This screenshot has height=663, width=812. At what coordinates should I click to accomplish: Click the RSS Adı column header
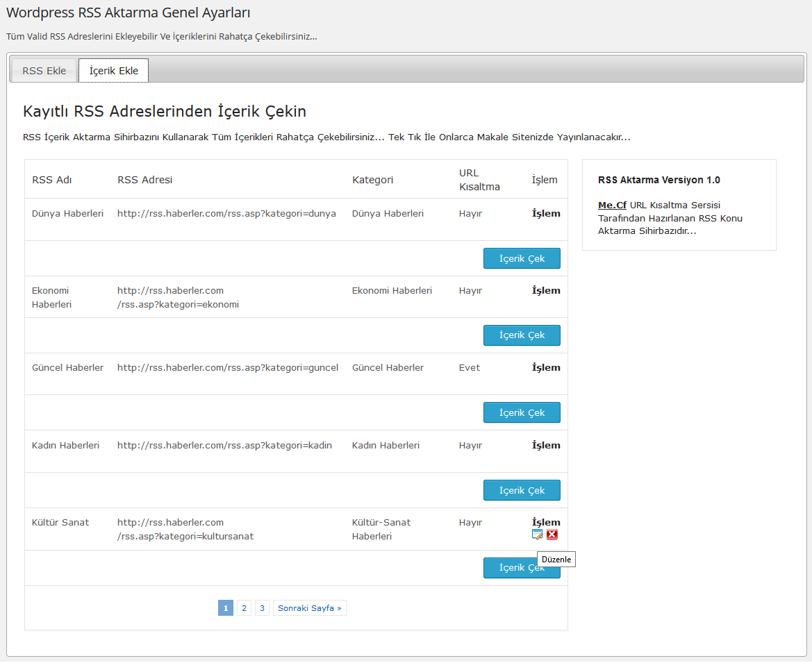(51, 179)
